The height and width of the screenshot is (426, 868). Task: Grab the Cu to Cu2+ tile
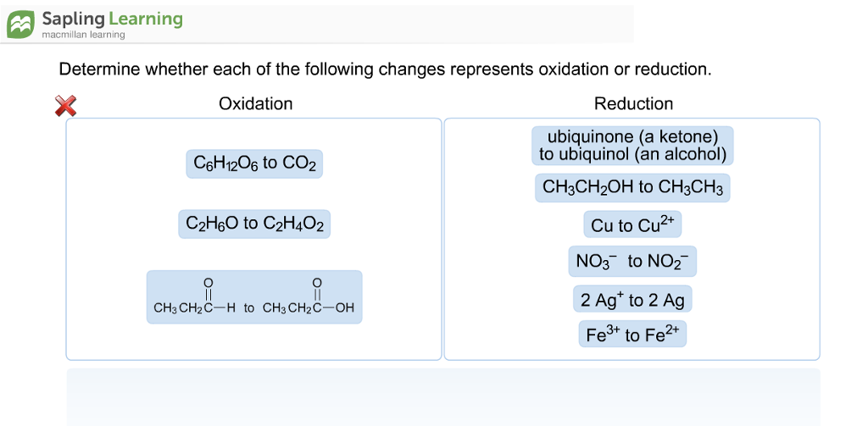632,224
